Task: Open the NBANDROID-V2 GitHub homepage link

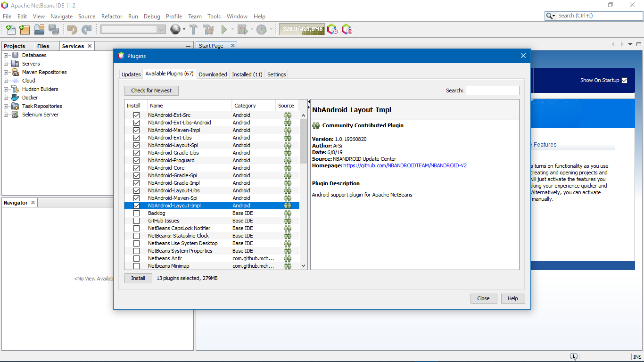Action: pyautogui.click(x=405, y=165)
